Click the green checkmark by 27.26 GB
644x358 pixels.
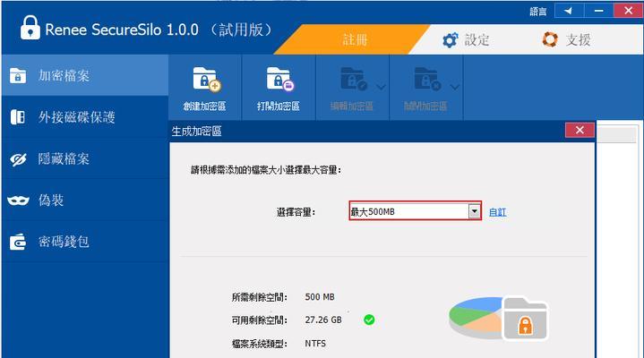pyautogui.click(x=369, y=320)
